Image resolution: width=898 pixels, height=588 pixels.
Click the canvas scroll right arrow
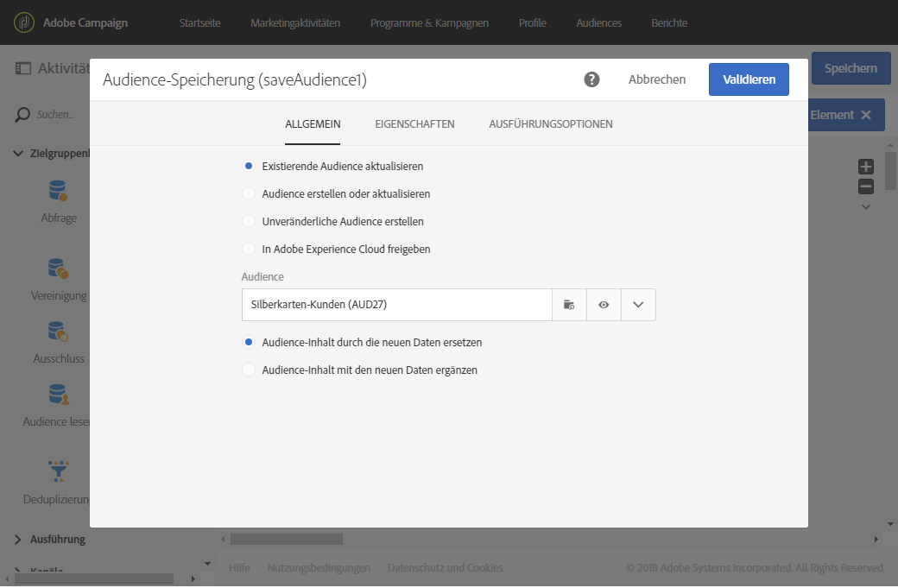(x=876, y=540)
